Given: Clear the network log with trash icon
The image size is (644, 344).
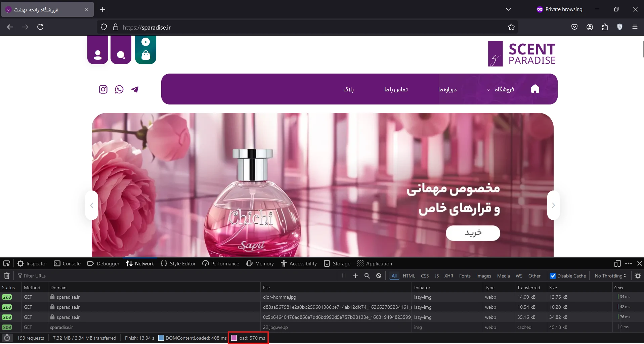Looking at the screenshot, I should click(7, 276).
